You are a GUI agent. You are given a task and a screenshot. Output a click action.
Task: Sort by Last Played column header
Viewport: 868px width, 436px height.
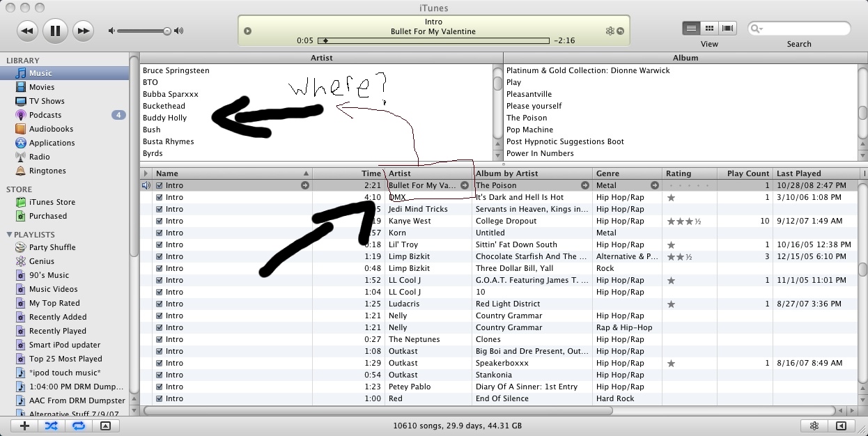pos(816,173)
